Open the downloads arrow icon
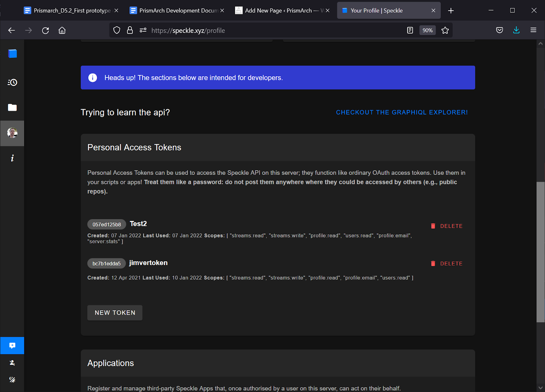The width and height of the screenshot is (545, 392). point(516,30)
